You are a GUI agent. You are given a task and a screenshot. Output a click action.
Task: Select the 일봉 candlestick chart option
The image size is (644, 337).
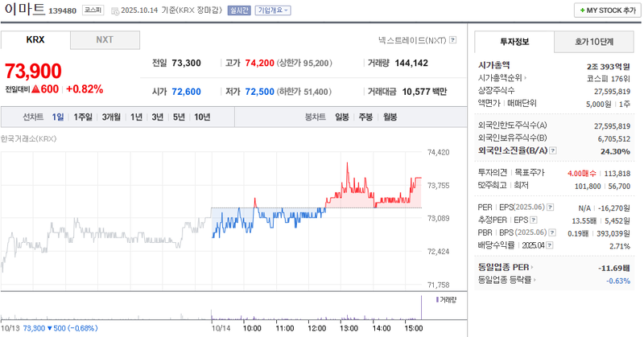click(x=341, y=117)
